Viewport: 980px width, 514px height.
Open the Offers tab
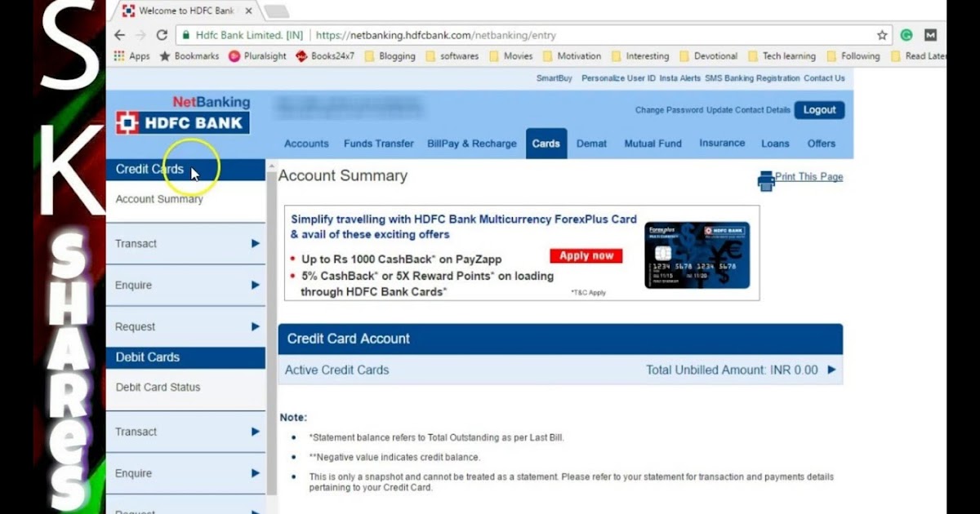point(822,144)
